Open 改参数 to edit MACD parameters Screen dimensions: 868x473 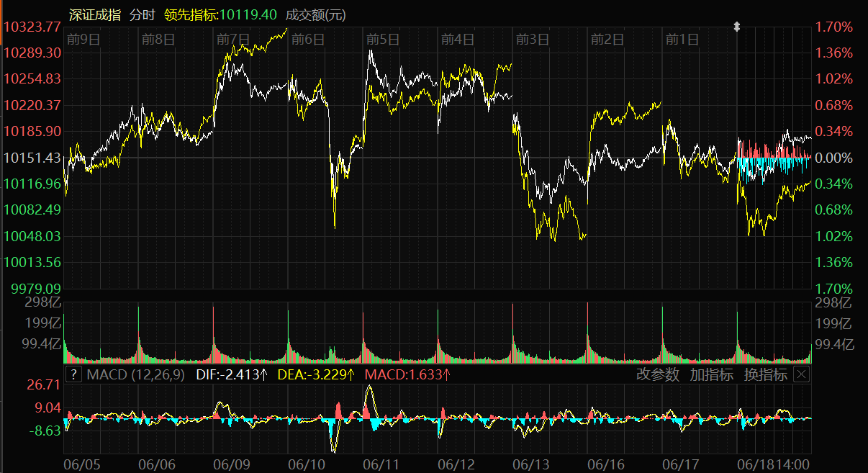click(657, 374)
